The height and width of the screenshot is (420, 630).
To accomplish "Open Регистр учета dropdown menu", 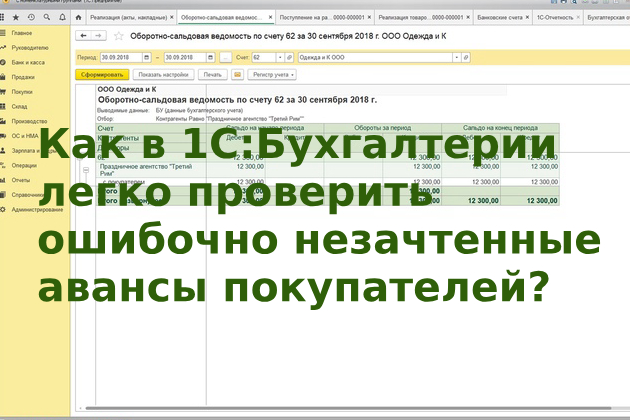I will tap(272, 75).
